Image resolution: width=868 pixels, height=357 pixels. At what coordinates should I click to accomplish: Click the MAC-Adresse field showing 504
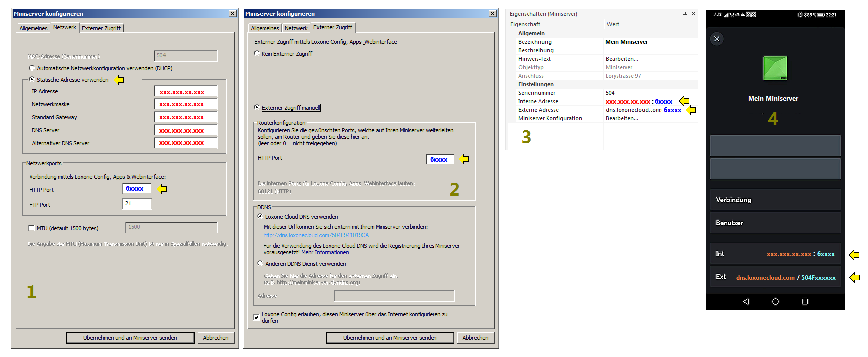point(186,56)
